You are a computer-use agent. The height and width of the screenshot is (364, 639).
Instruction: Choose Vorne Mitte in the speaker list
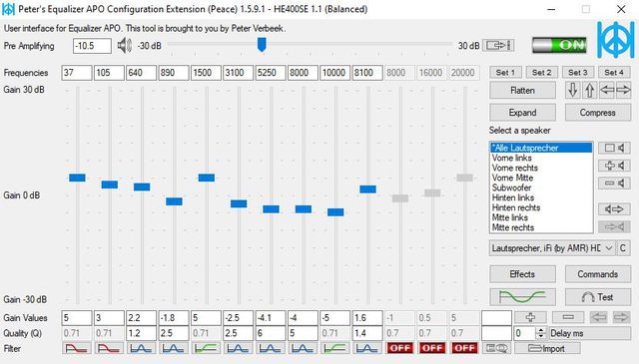(541, 178)
